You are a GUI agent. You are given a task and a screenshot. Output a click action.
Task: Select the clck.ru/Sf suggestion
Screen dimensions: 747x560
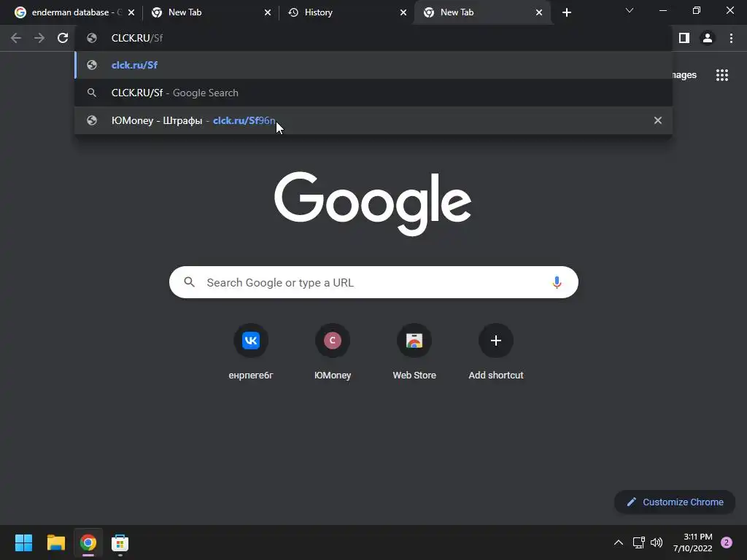[x=373, y=65]
